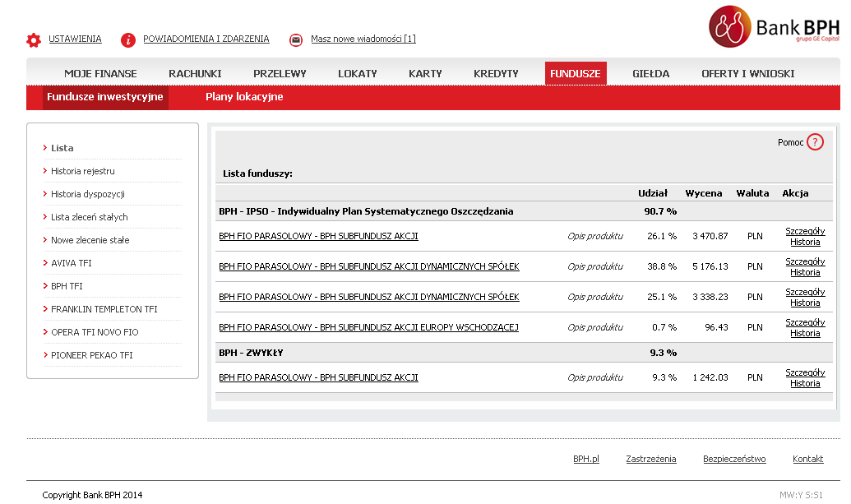Click the Pomoc help label
The image size is (851, 504).
[x=790, y=142]
